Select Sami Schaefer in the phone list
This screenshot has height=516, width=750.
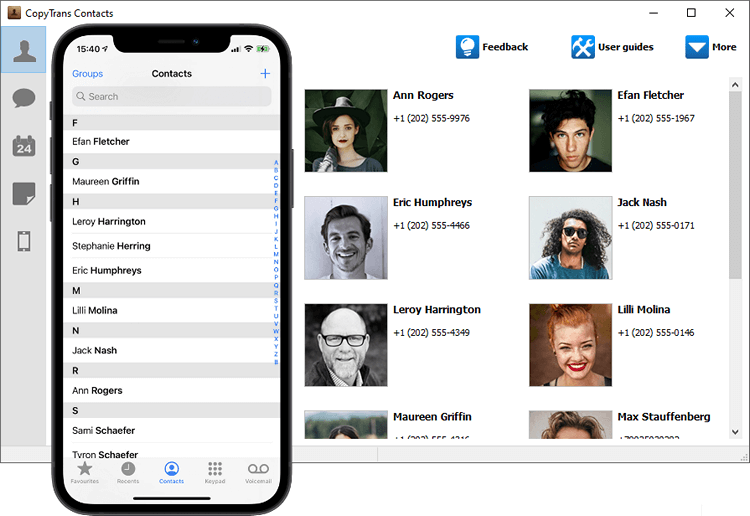click(x=171, y=430)
